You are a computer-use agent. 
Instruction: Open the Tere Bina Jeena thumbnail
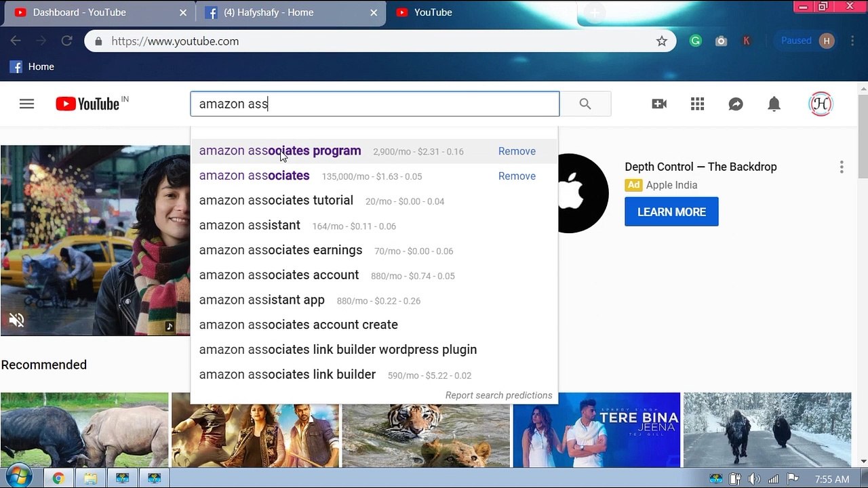point(597,430)
